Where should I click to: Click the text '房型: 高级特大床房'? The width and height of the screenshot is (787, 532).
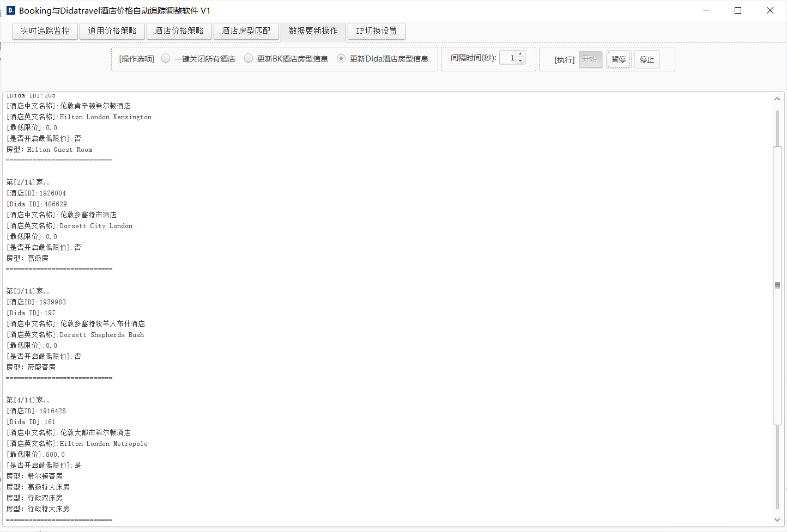coord(38,487)
